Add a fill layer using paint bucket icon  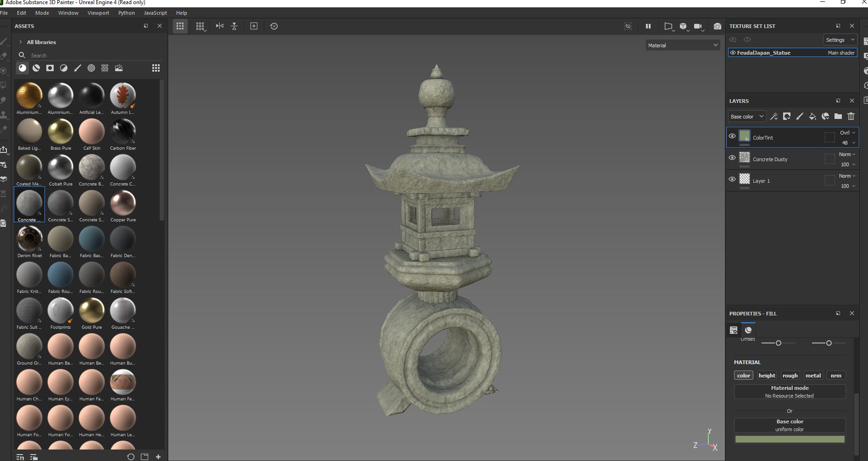[812, 117]
